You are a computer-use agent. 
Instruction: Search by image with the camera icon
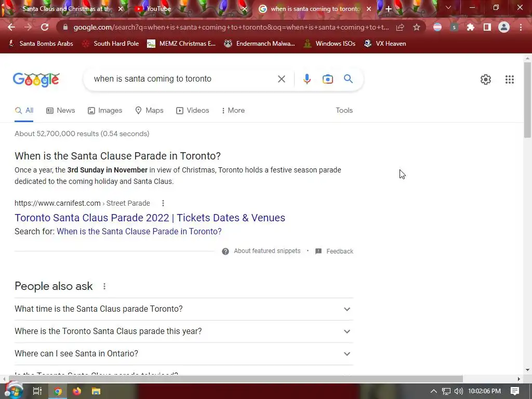(x=327, y=79)
